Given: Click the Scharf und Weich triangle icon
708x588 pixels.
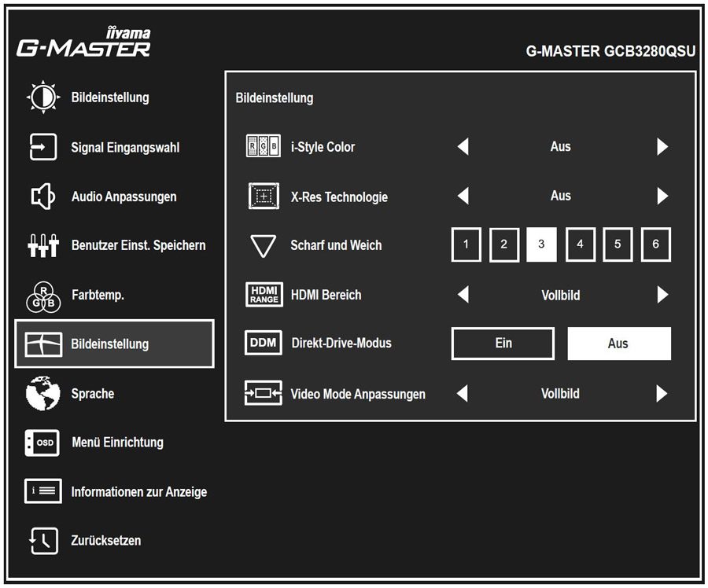Looking at the screenshot, I should [x=264, y=246].
